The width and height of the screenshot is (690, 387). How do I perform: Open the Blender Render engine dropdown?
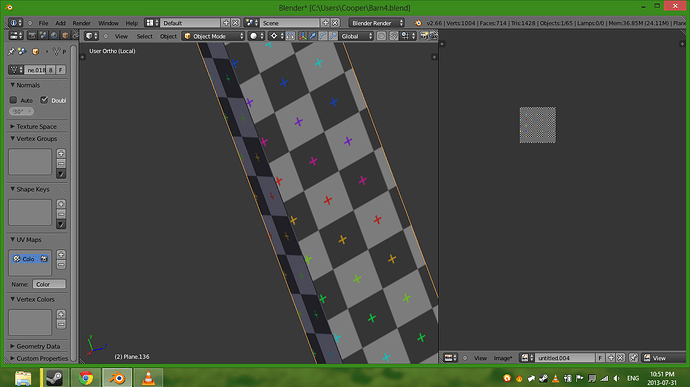pos(377,23)
